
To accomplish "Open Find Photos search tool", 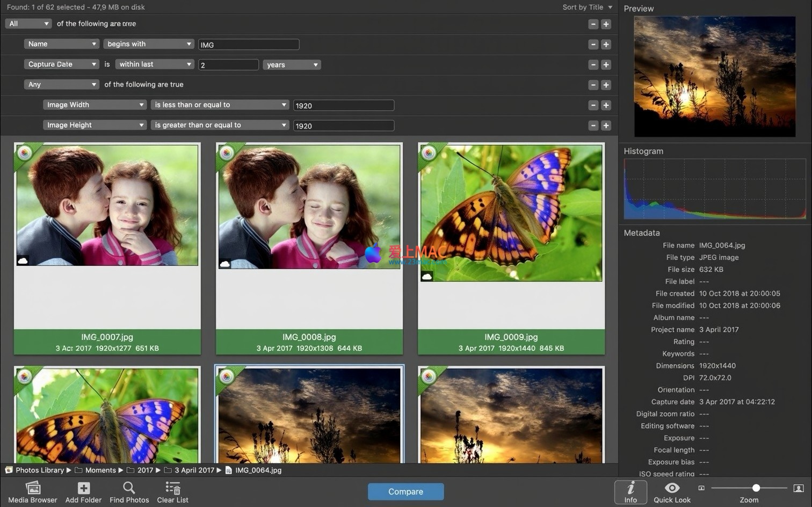I will coord(129,488).
